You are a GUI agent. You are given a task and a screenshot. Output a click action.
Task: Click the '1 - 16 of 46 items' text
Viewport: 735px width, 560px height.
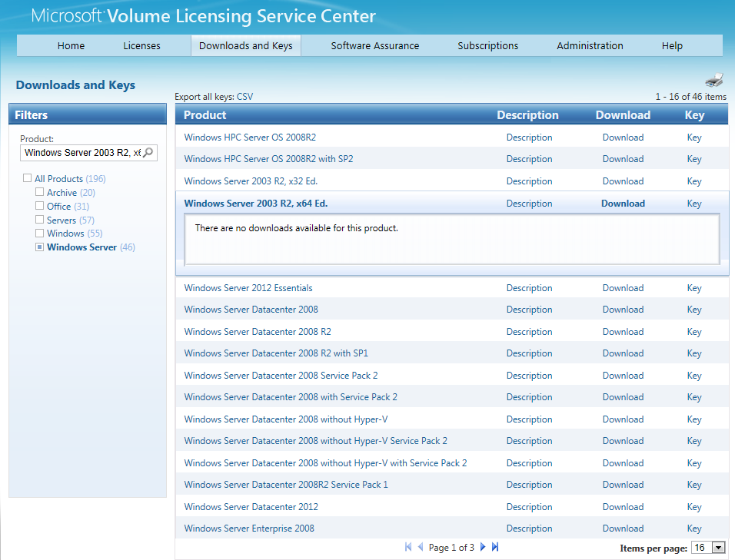[691, 97]
